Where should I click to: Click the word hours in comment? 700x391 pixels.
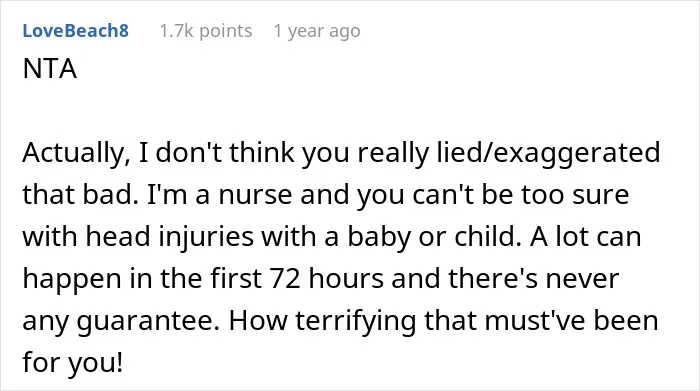pyautogui.click(x=346, y=279)
